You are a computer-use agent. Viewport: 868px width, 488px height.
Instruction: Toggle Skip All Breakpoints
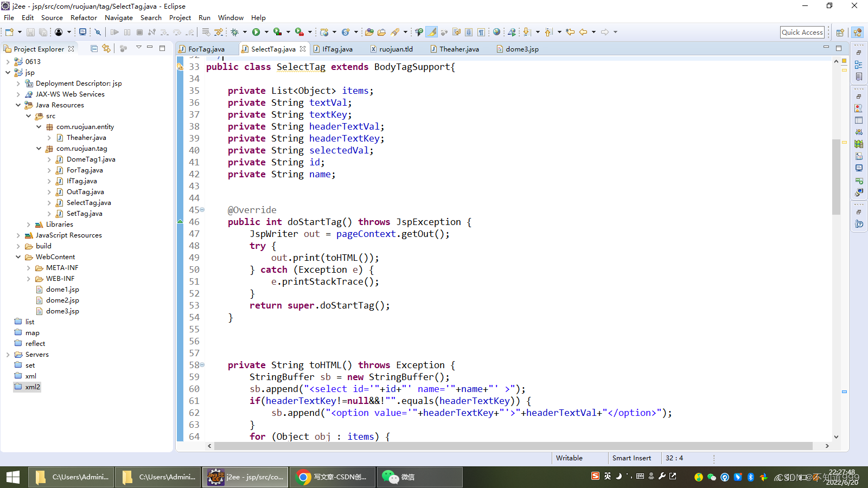coord(98,32)
